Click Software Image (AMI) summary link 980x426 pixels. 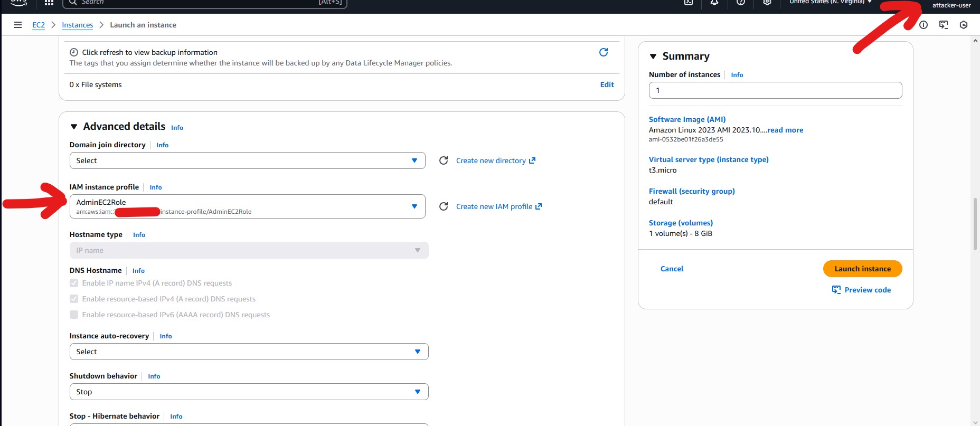pos(687,119)
